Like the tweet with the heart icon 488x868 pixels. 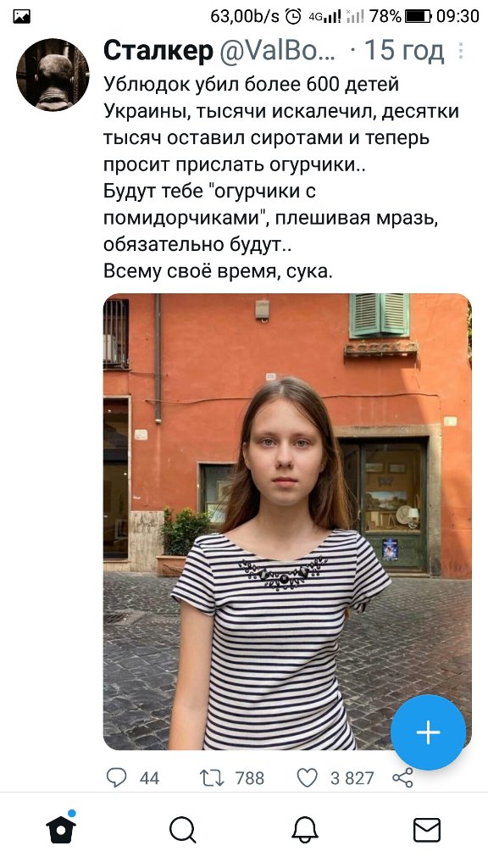tap(307, 778)
